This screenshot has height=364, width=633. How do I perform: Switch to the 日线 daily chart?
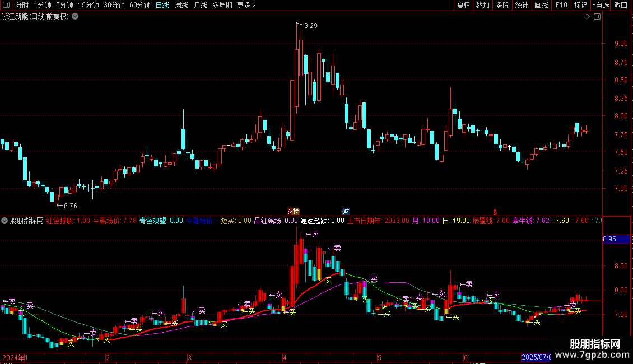click(x=162, y=5)
